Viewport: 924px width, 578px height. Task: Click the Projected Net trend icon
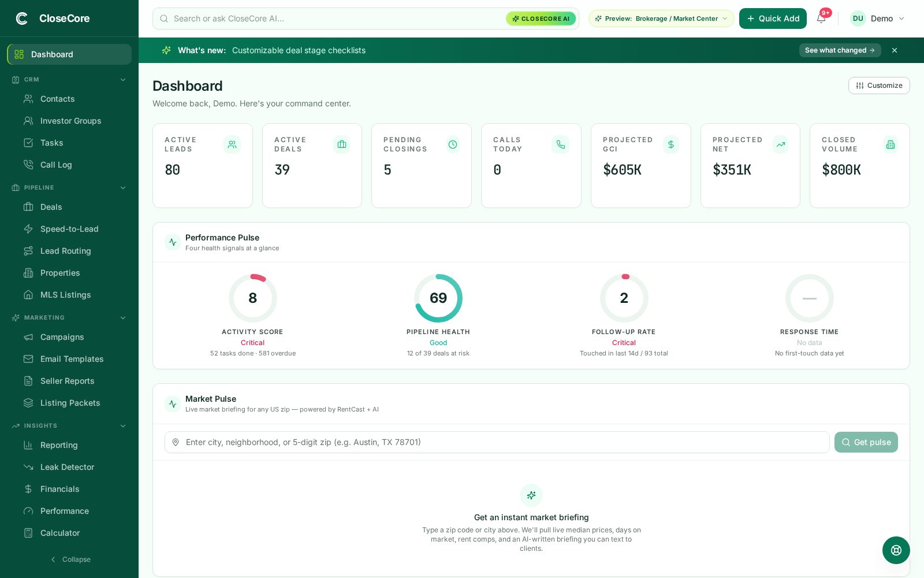[x=781, y=144]
